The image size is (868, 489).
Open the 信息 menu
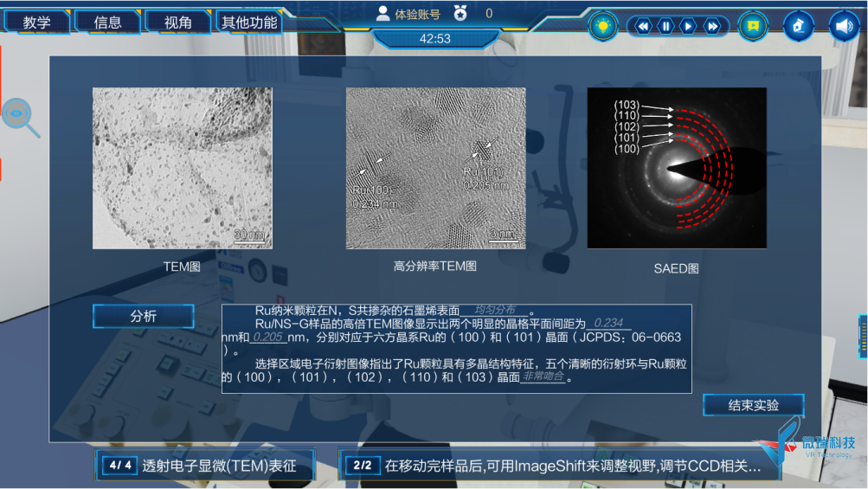point(107,23)
